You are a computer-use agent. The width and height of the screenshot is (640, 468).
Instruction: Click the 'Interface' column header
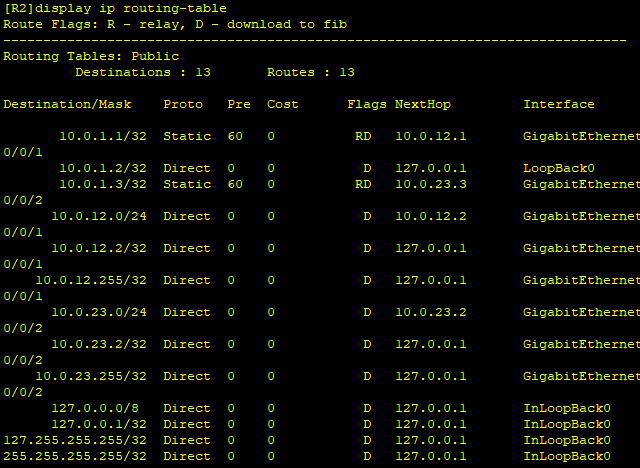tap(559, 104)
